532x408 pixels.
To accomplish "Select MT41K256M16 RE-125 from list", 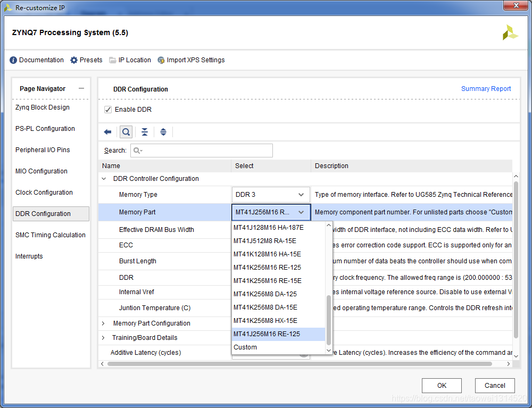I will (x=279, y=267).
